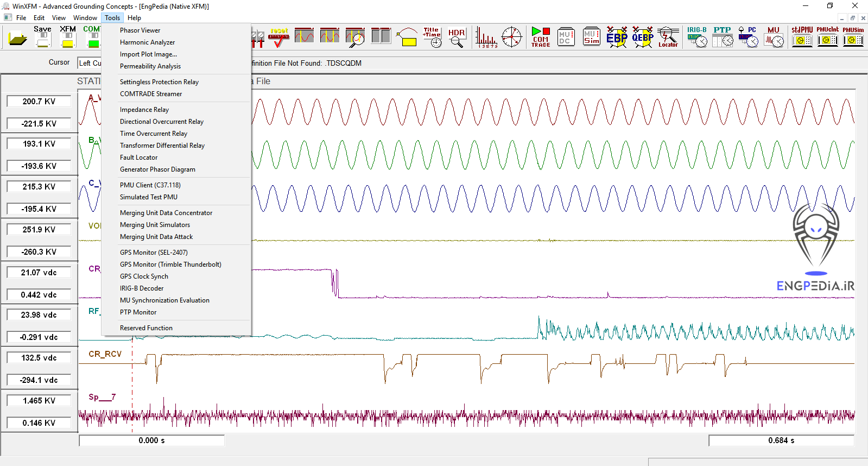This screenshot has width=868, height=466.
Task: Save as XFM using the yellow disk
Action: [68, 36]
